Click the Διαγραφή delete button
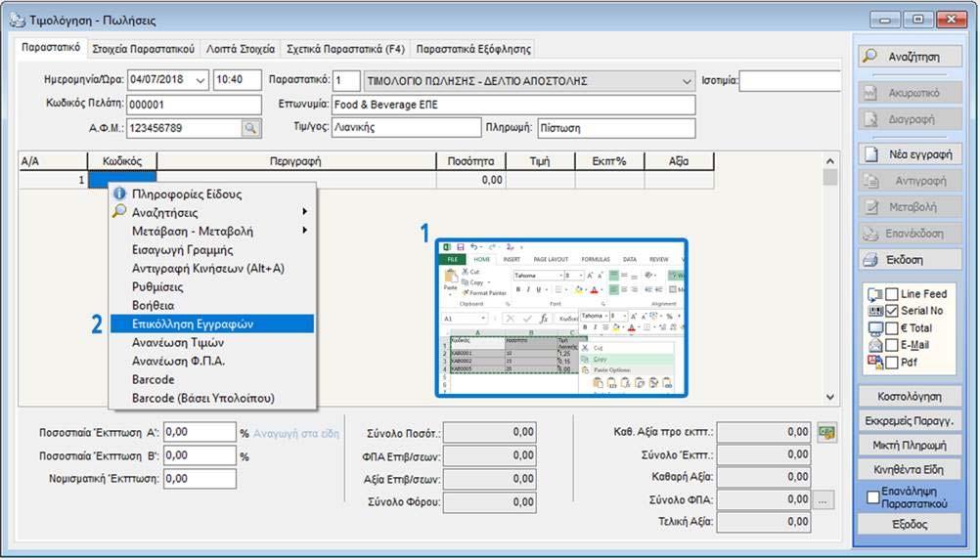 tap(910, 118)
